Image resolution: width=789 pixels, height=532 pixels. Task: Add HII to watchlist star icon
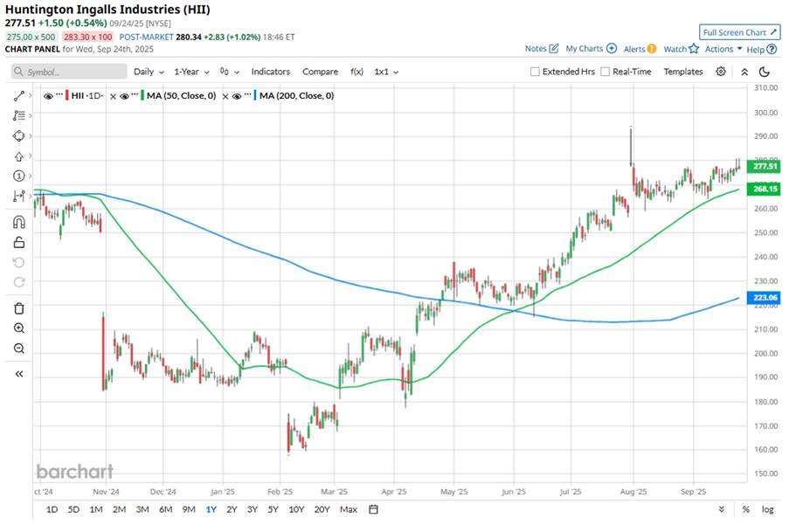[x=694, y=48]
